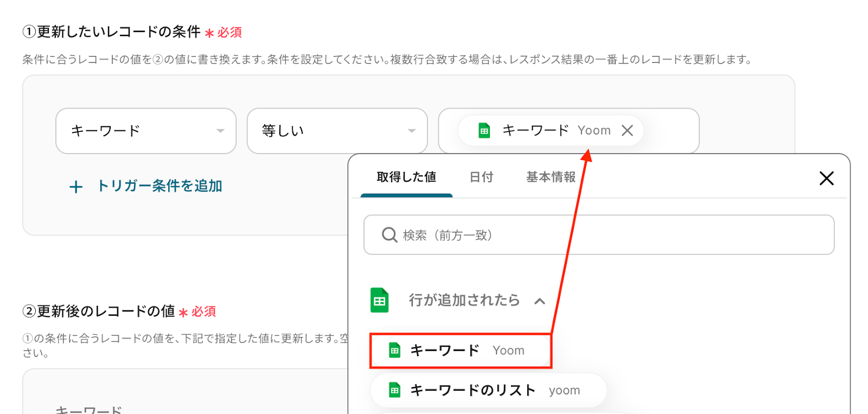
Task: Collapse the 行が追加されたら section chevron
Action: [539, 301]
